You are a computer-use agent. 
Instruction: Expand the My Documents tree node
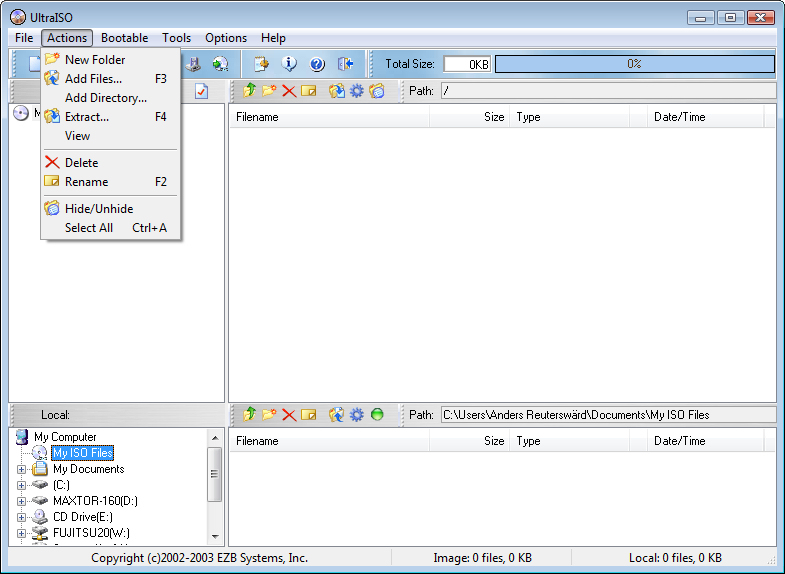click(x=21, y=469)
